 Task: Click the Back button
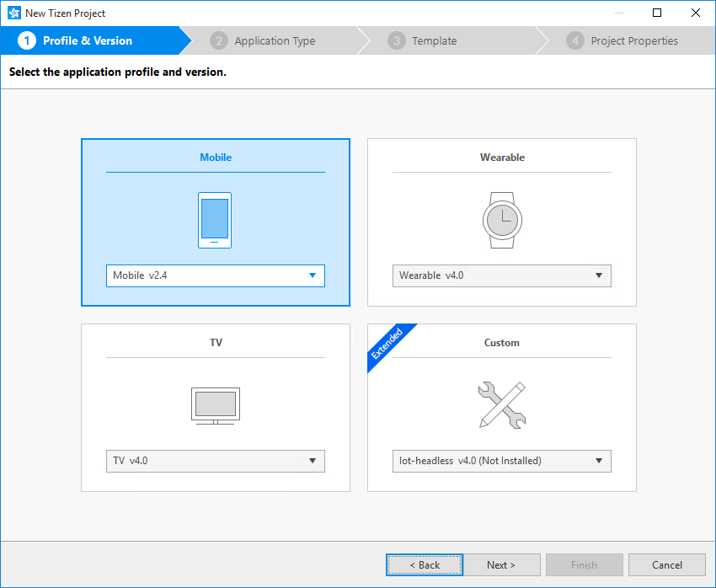(x=424, y=564)
